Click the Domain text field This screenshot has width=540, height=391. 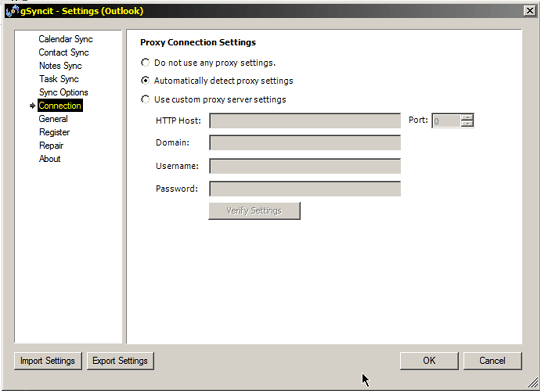(305, 143)
